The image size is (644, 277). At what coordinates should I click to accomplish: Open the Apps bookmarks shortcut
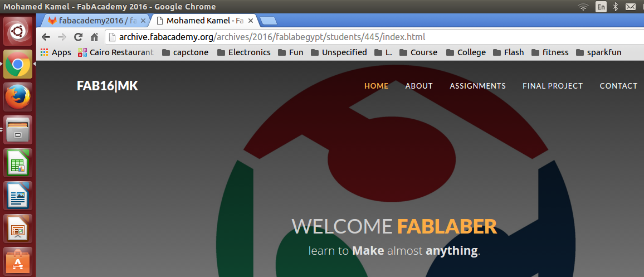pos(56,52)
